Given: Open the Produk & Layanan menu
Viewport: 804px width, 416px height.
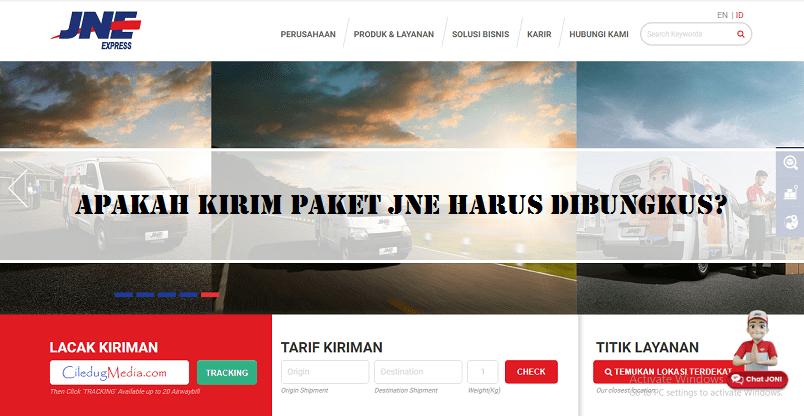Looking at the screenshot, I should [x=395, y=34].
